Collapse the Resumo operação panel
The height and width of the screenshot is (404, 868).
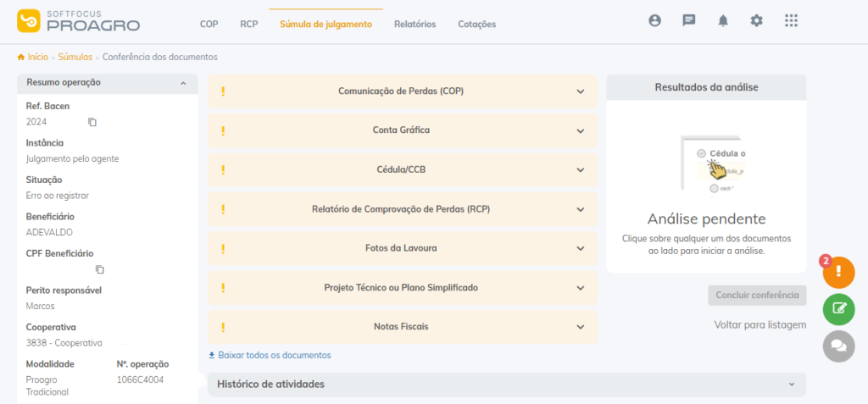pos(183,83)
